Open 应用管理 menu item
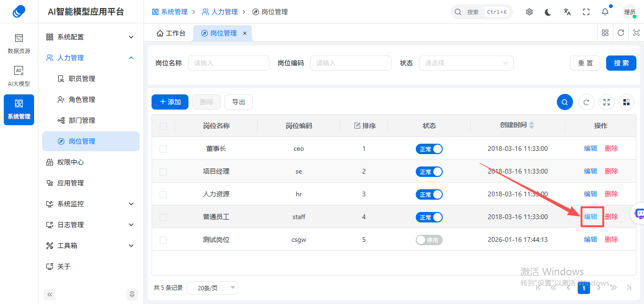Screen dimensions: 644x304 pyautogui.click(x=91, y=183)
